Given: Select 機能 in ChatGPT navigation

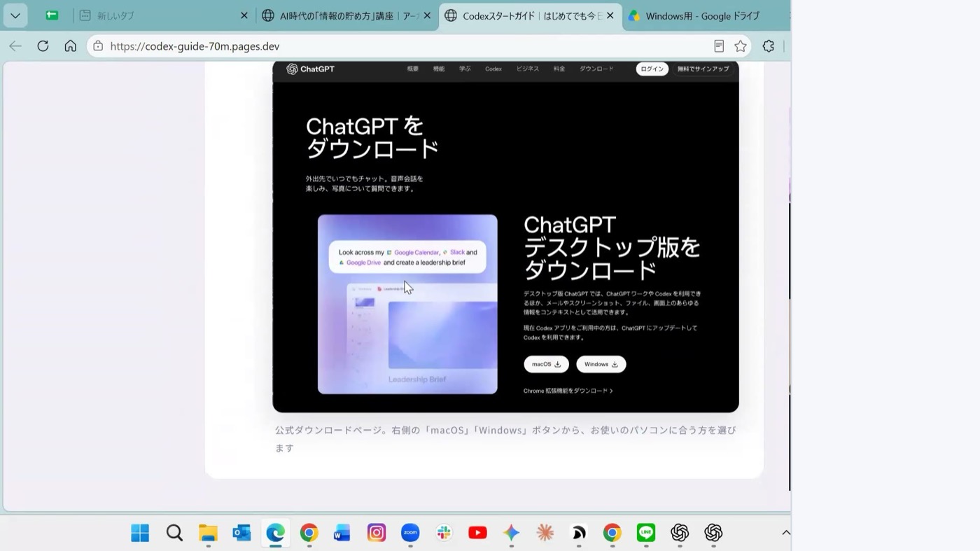Looking at the screenshot, I should coord(439,69).
